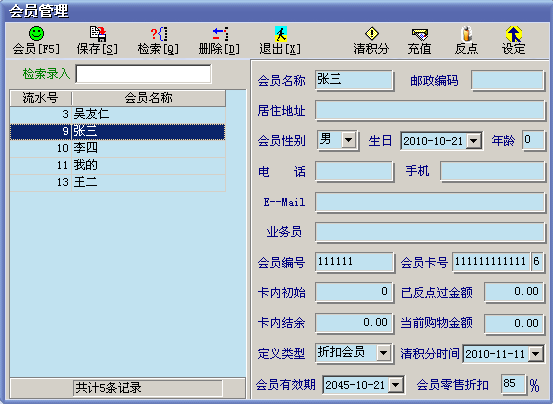Delete the member via 删除 icon

pyautogui.click(x=220, y=34)
